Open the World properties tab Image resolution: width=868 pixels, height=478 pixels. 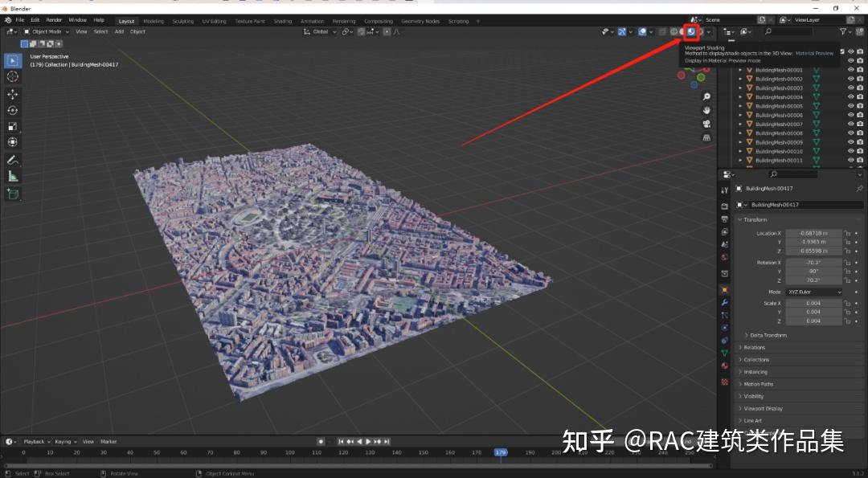(x=725, y=258)
